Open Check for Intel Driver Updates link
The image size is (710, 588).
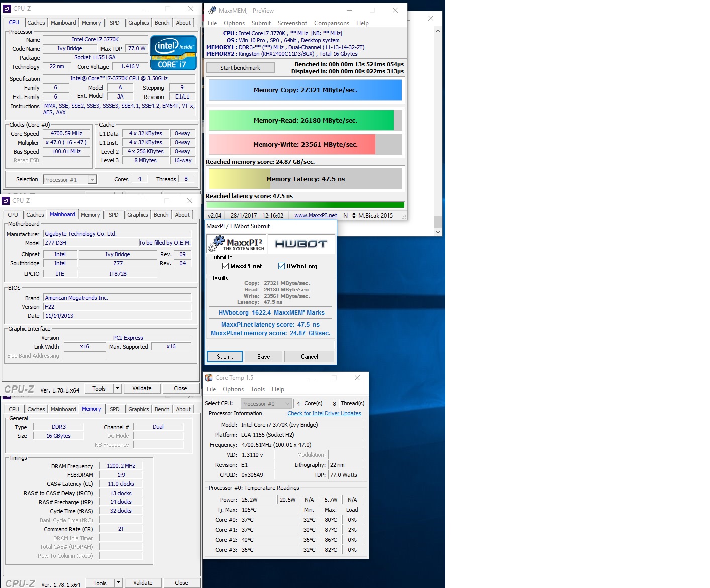[324, 413]
